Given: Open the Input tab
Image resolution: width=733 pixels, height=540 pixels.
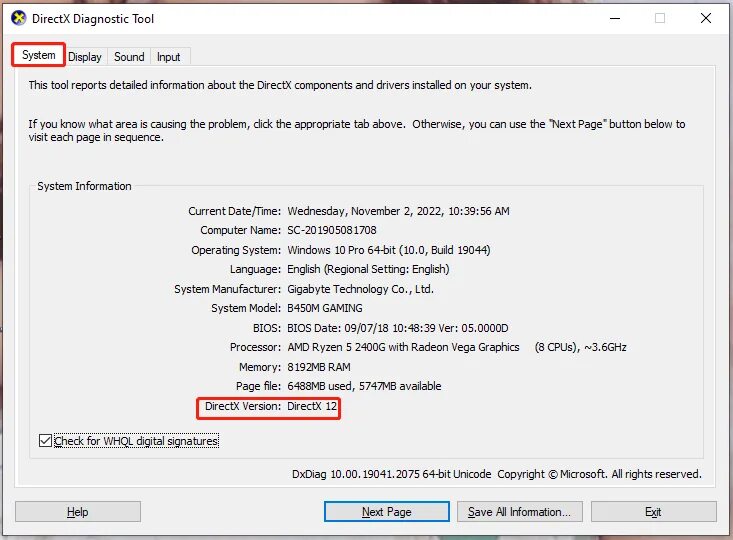Looking at the screenshot, I should coord(168,57).
